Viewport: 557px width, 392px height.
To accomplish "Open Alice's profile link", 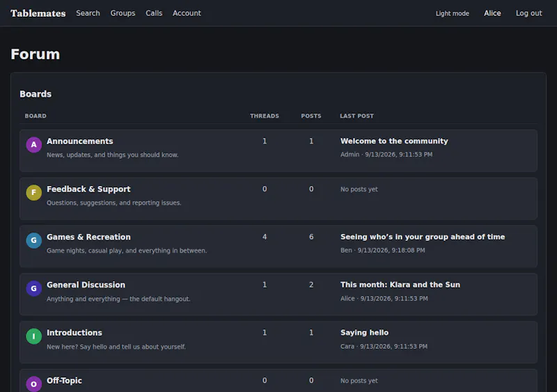I will pos(492,13).
